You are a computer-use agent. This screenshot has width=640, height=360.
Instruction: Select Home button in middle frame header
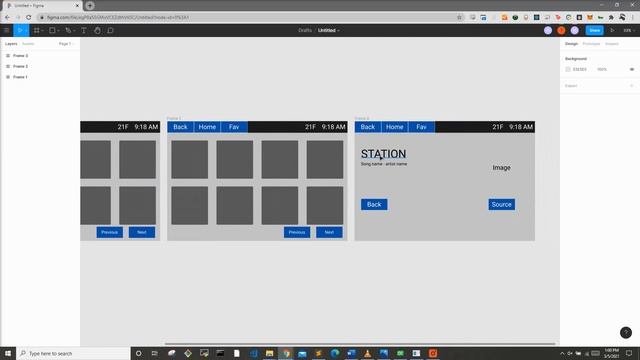[207, 127]
